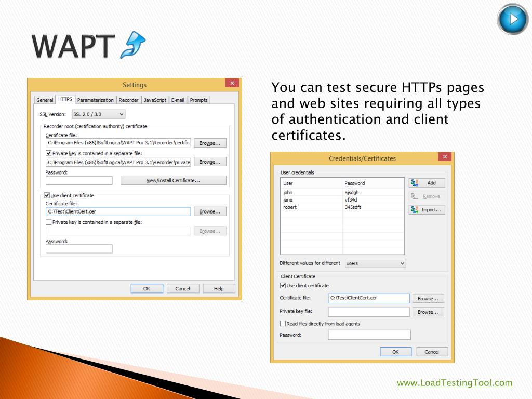Image resolution: width=532 pixels, height=399 pixels.
Task: Select the HTTPS tab
Action: [65, 99]
